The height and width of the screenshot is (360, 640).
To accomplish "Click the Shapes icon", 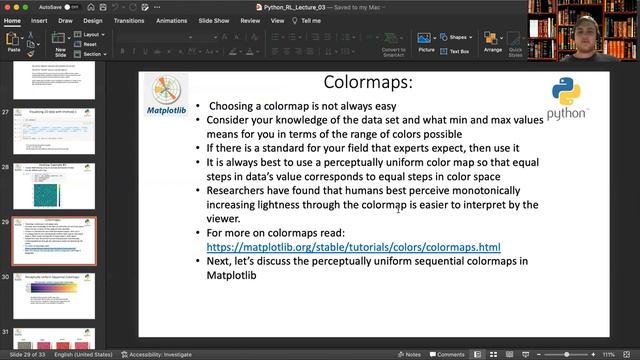I will 444,37.
